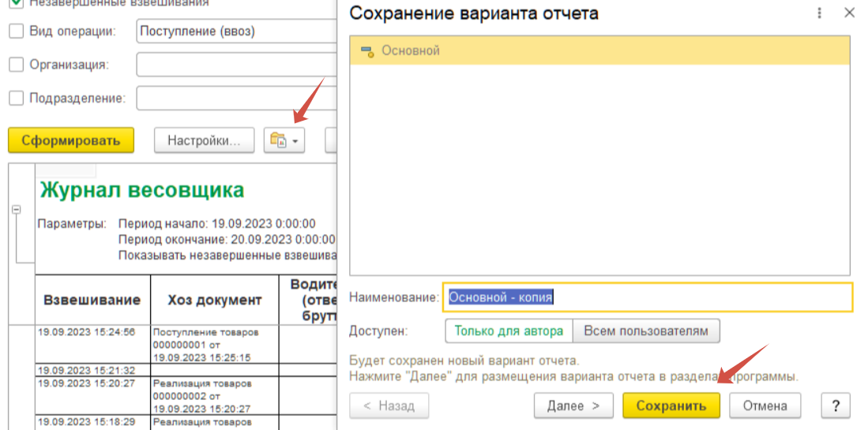Enable the Вид операции checkbox
868x430 pixels.
point(16,32)
